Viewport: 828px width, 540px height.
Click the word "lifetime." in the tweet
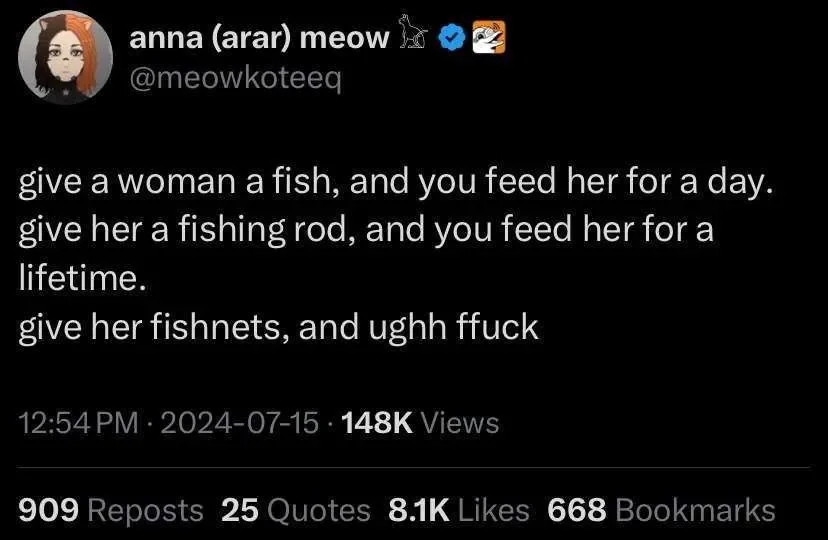(83, 279)
